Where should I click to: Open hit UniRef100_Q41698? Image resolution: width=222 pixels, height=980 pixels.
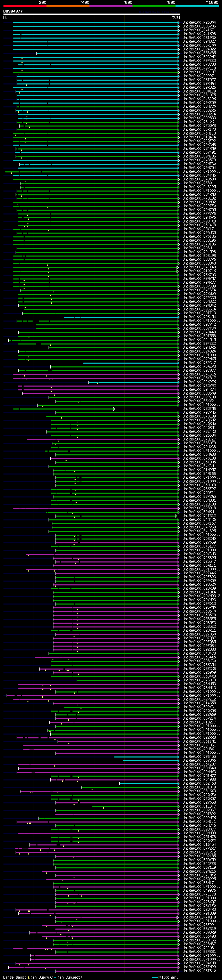point(199,34)
